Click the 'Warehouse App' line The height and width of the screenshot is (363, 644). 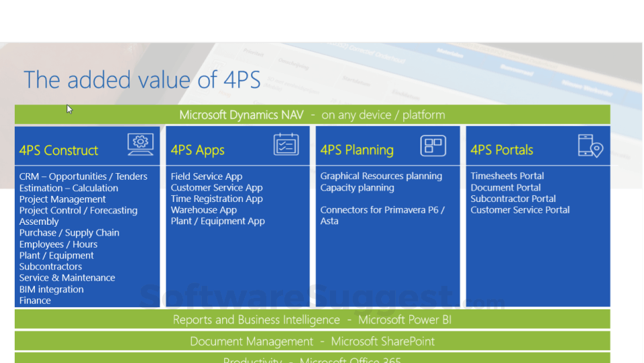204,210
